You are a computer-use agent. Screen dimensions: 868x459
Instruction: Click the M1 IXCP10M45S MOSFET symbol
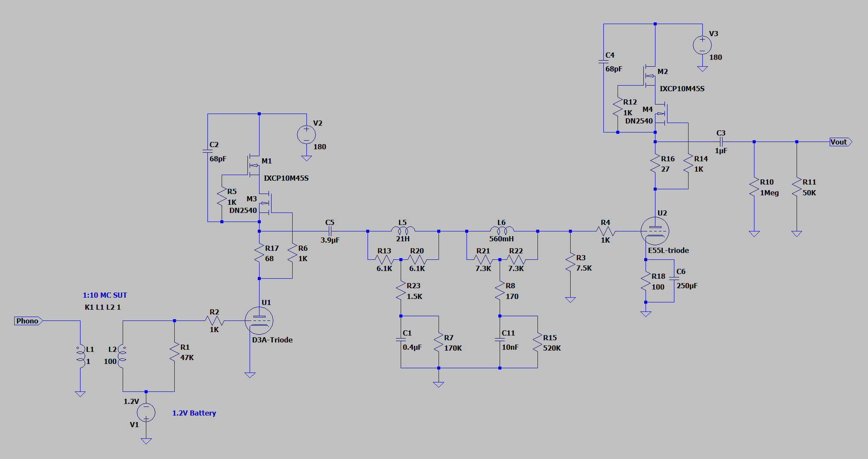tap(254, 166)
